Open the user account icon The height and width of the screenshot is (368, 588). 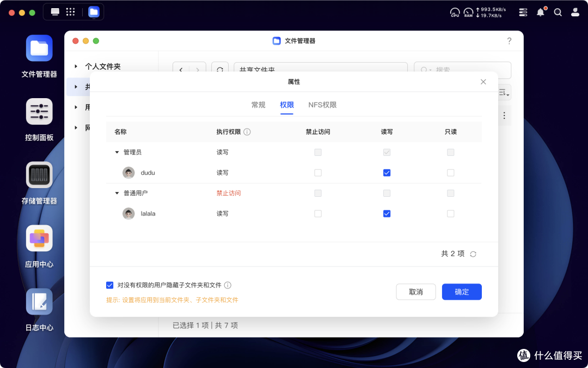[x=575, y=13]
